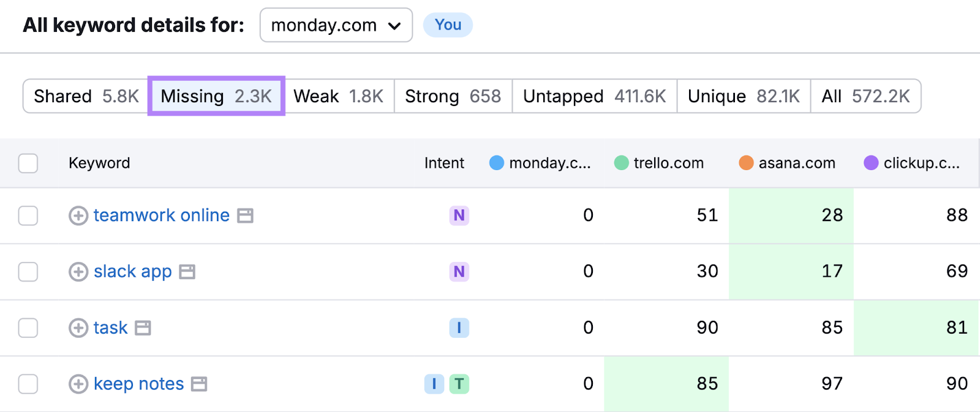
Task: Check the teamwork online row checkbox
Action: coord(28,215)
